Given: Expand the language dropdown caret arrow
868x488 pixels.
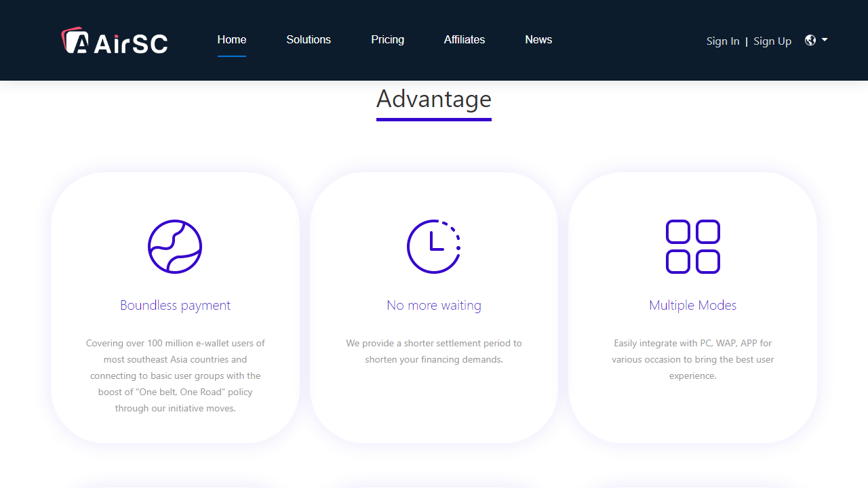Looking at the screenshot, I should [825, 40].
